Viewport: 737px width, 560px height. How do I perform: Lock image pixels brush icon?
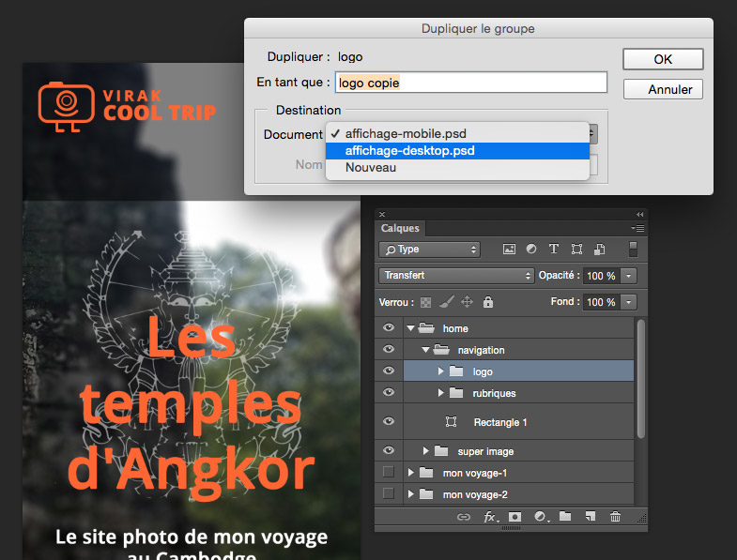point(447,302)
